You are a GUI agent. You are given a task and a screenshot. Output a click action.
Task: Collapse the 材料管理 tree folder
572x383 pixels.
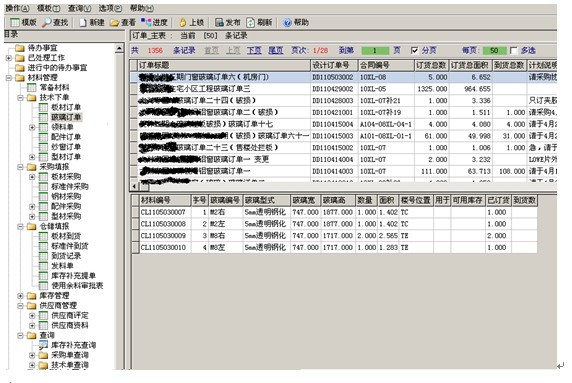[9, 78]
